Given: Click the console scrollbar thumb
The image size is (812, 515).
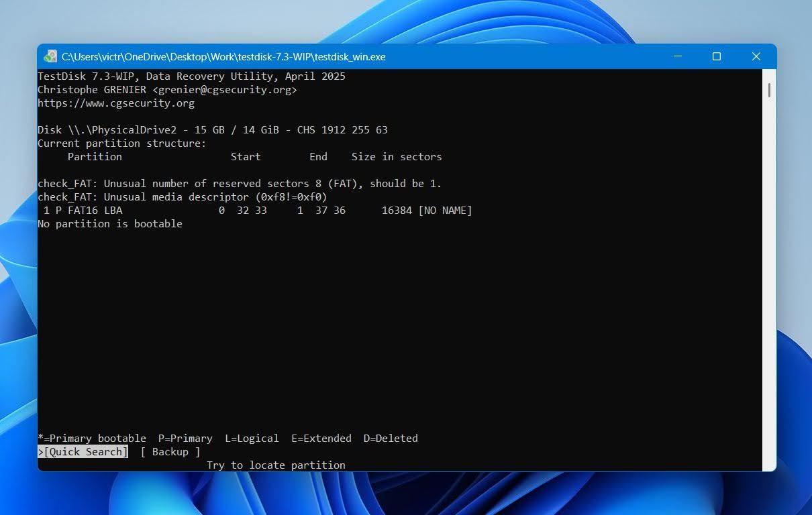Looking at the screenshot, I should coord(769,89).
